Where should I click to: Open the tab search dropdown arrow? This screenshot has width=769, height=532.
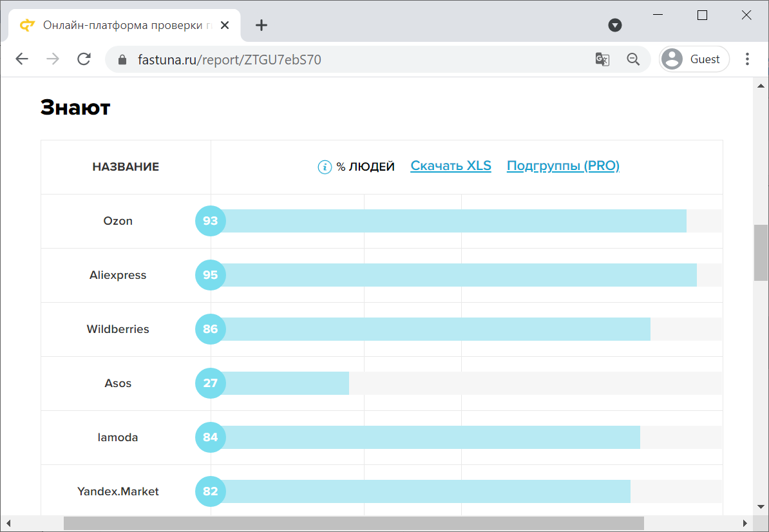tap(615, 25)
